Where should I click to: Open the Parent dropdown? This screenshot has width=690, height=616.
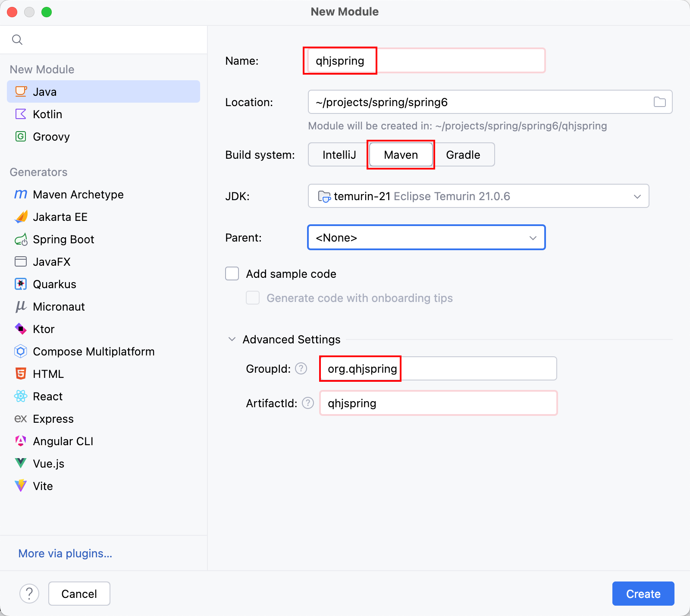pyautogui.click(x=427, y=237)
